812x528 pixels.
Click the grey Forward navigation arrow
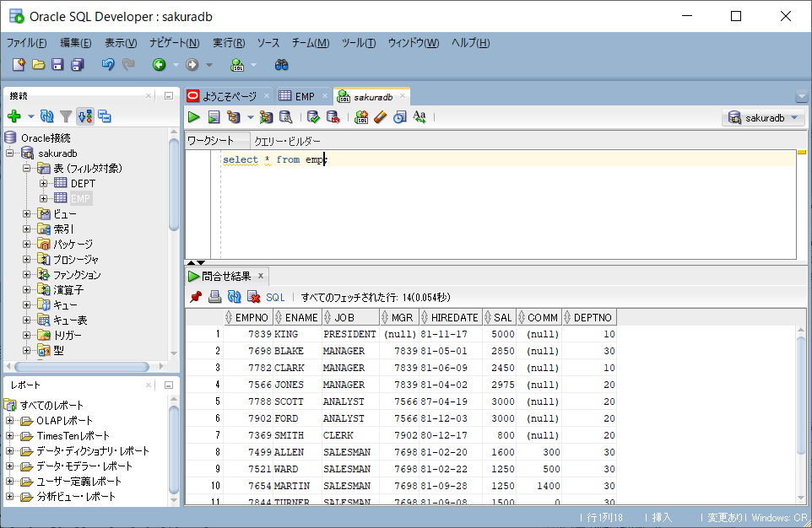tap(192, 65)
